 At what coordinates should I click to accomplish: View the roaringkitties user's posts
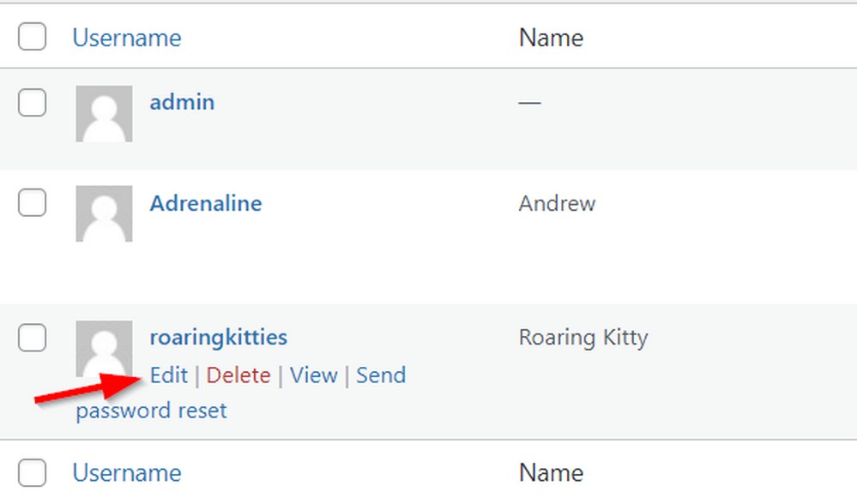tap(314, 375)
